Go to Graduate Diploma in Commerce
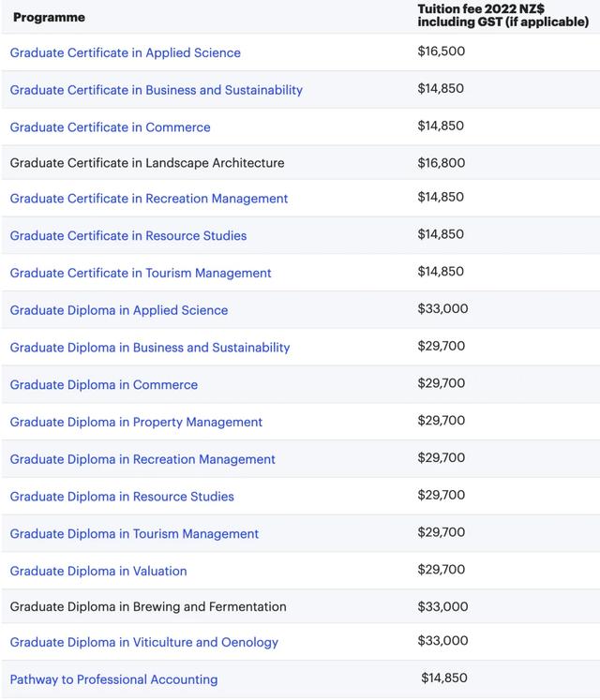This screenshot has width=600, height=700. point(103,385)
